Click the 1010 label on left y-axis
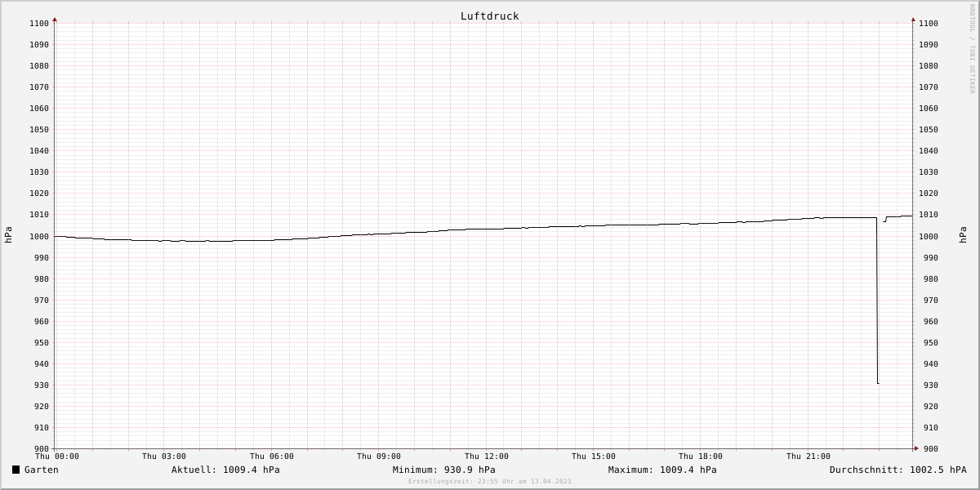 click(38, 215)
